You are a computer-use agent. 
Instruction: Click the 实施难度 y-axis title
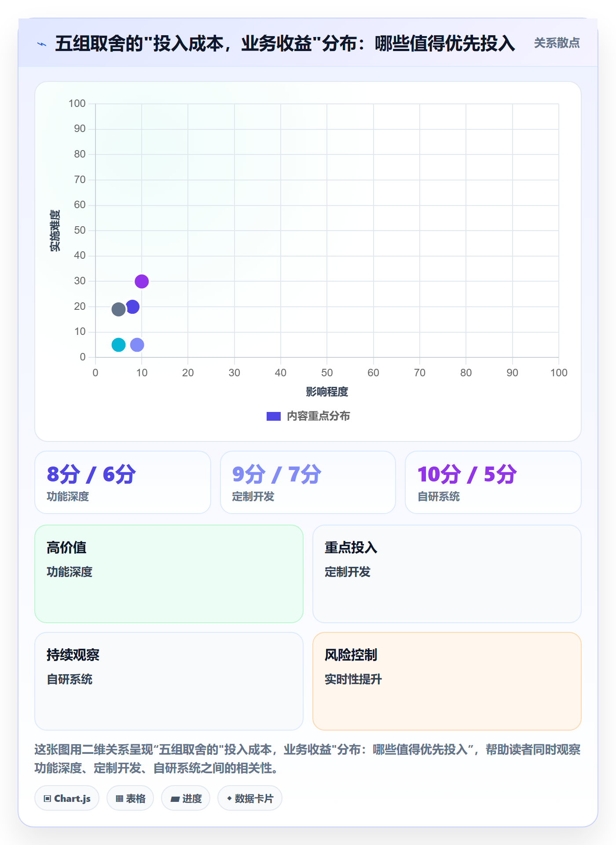pyautogui.click(x=55, y=231)
